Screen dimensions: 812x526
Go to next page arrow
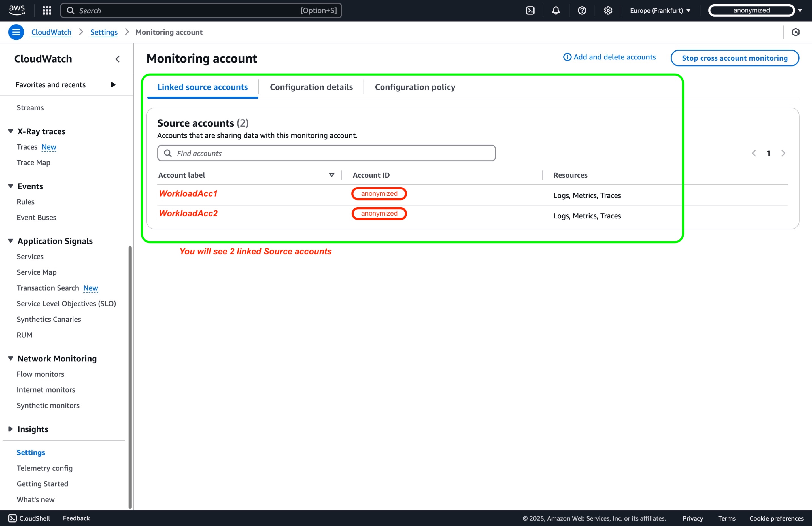tap(783, 153)
